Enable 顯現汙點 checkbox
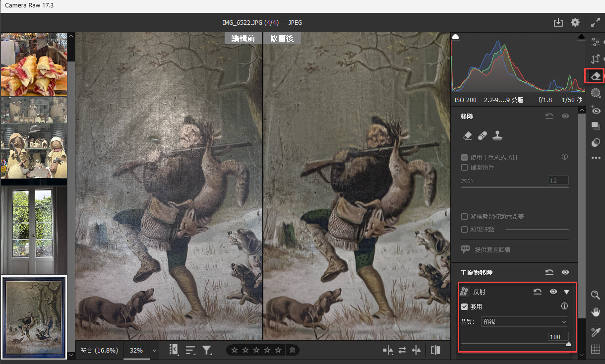Image resolution: width=605 pixels, height=364 pixels. 465,229
